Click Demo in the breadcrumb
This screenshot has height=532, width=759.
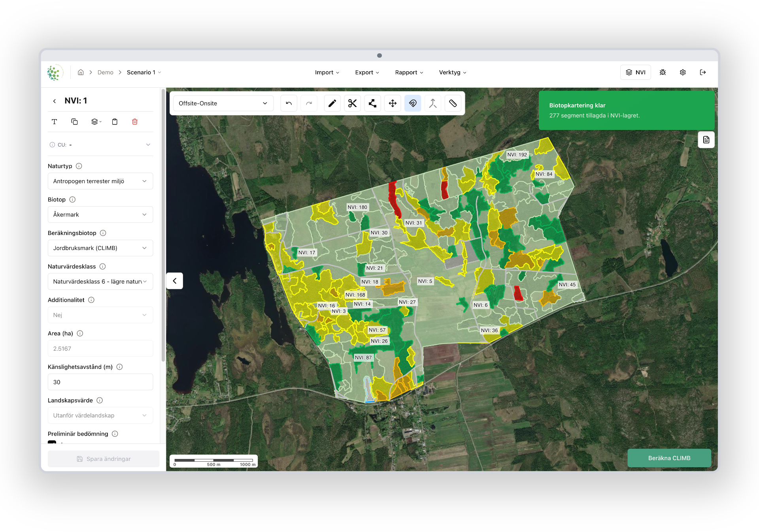click(x=105, y=72)
